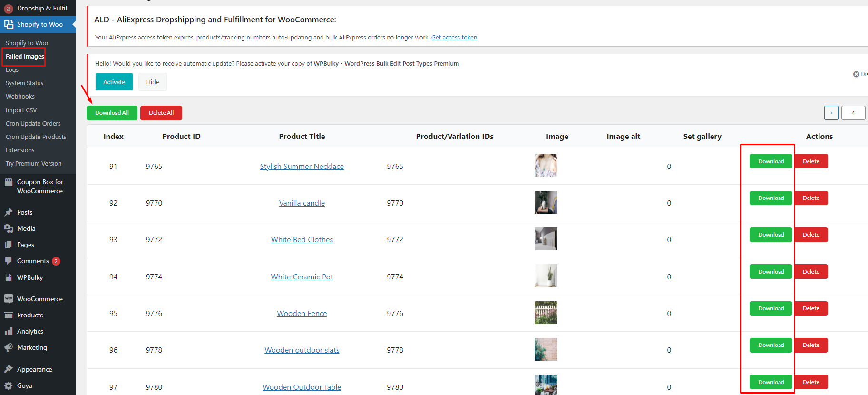Viewport: 868px width, 395px height.
Task: Download all failed images
Action: click(x=112, y=113)
